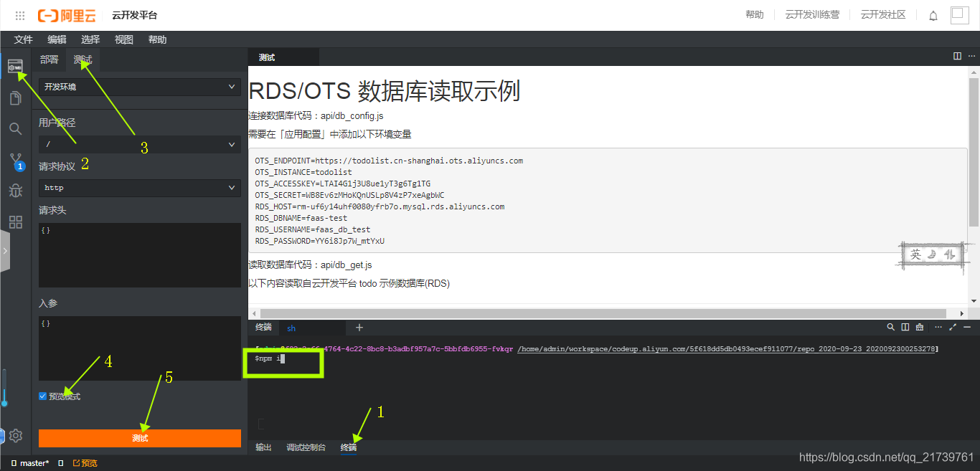Open the source control branch icon

[x=16, y=161]
